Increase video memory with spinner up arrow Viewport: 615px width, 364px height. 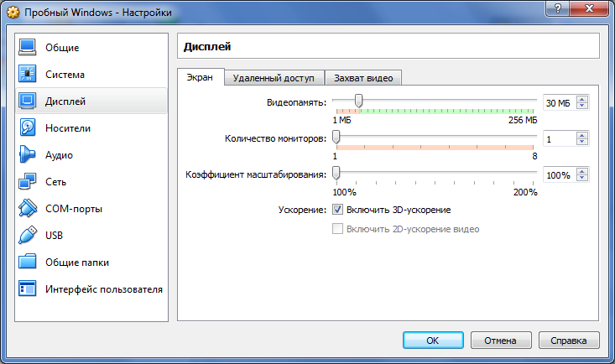coord(582,99)
